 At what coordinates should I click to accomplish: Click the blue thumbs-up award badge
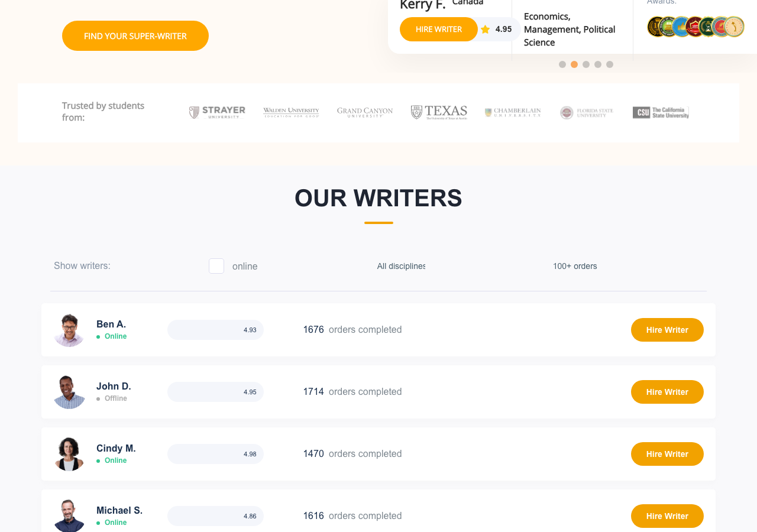coord(682,27)
